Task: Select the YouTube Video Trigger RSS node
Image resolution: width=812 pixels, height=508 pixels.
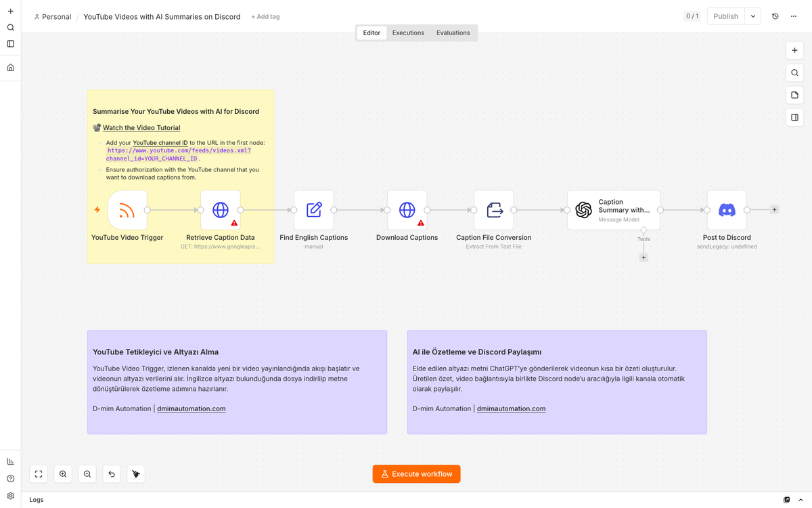Action: tap(127, 210)
